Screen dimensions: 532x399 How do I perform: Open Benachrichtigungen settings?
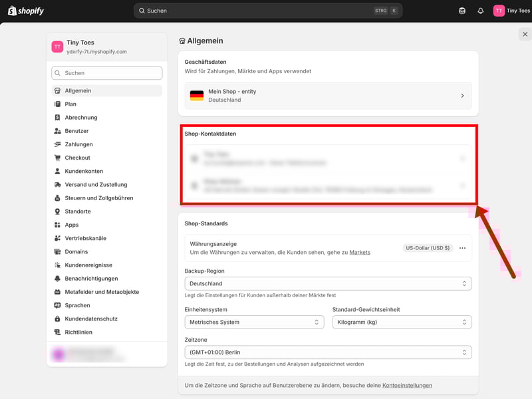click(91, 279)
